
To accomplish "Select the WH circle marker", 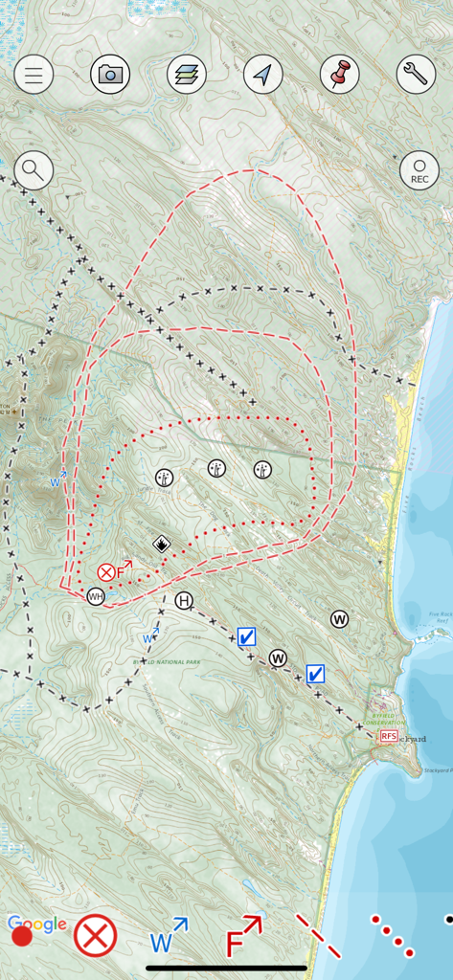I will [x=96, y=597].
